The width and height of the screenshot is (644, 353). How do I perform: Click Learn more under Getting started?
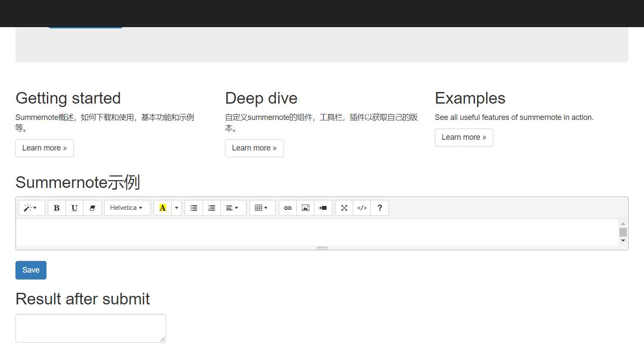45,148
